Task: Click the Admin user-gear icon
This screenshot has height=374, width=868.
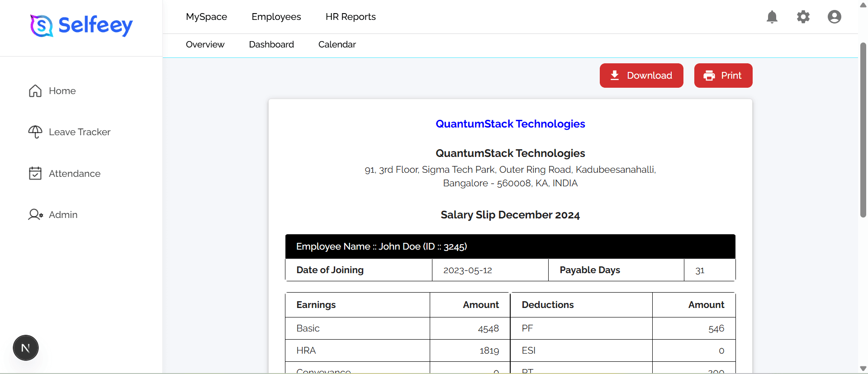Action: tap(36, 214)
